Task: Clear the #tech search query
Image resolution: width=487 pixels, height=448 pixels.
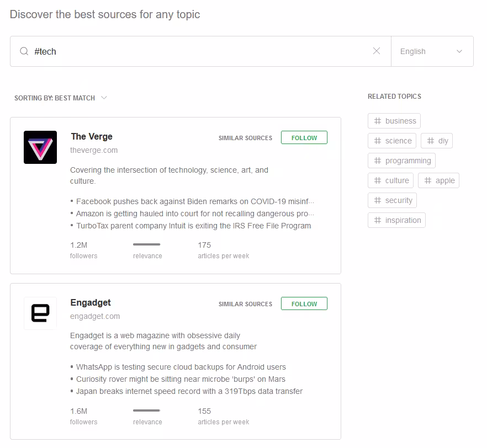Action: [377, 51]
